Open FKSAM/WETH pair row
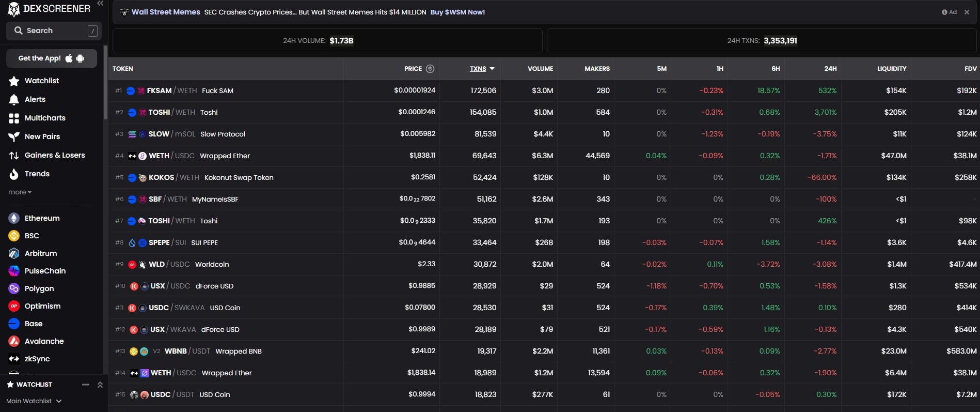Screen dimensions: 980x412 click(544, 90)
